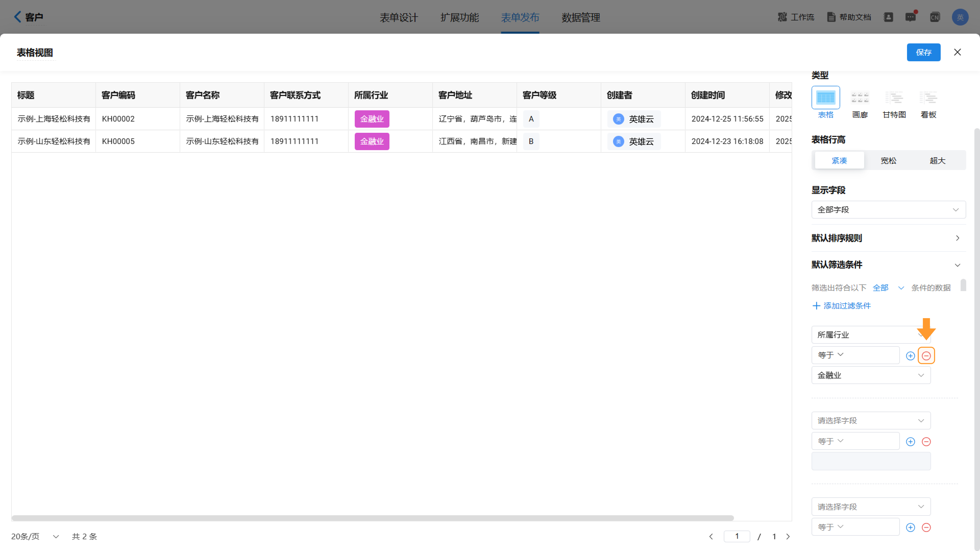The image size is (980, 551).
Task: Open the 金融业 value dropdown
Action: click(x=871, y=376)
